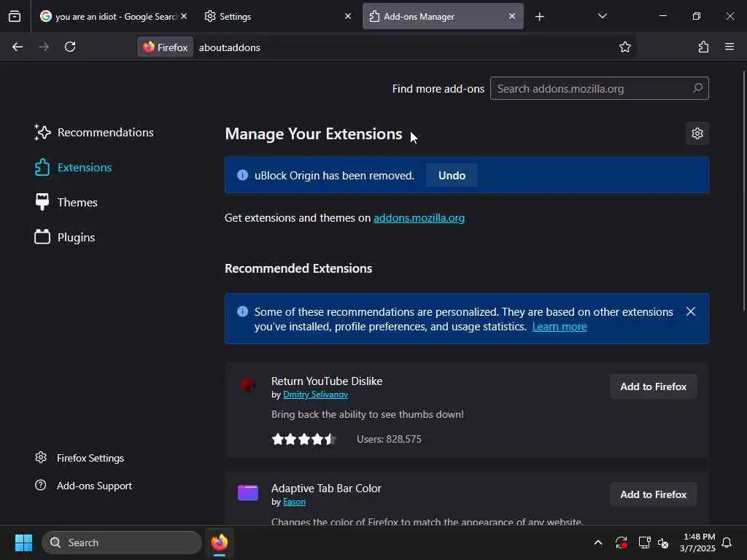Screen dimensions: 747x560
Task: Add Adaptive Tab Bar Color to Firefox
Action: (653, 495)
